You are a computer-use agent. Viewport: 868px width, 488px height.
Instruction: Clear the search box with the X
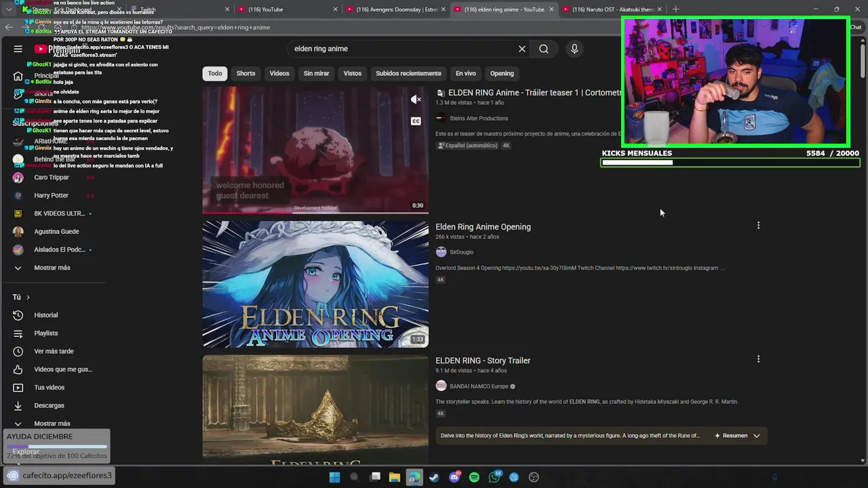522,49
